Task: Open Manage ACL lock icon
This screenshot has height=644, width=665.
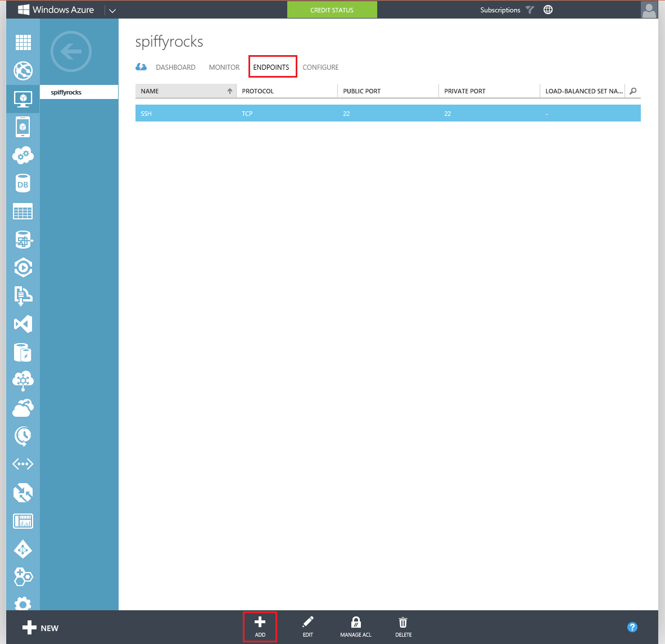Action: coord(355,623)
